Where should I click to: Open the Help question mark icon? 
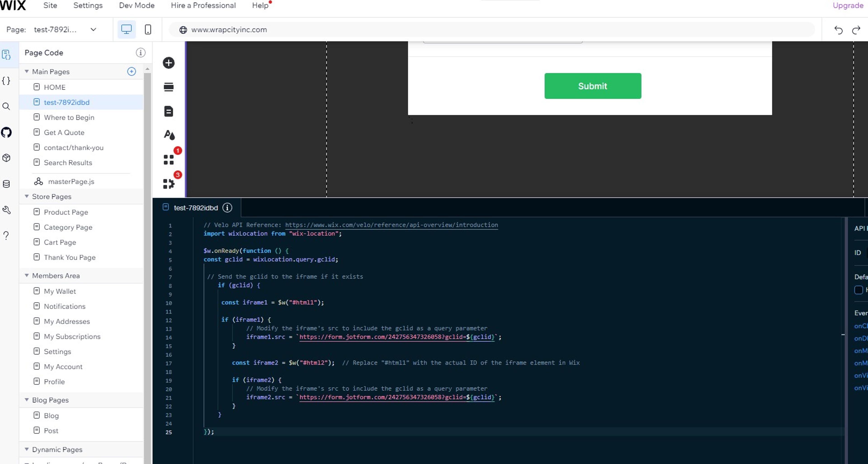pyautogui.click(x=6, y=235)
